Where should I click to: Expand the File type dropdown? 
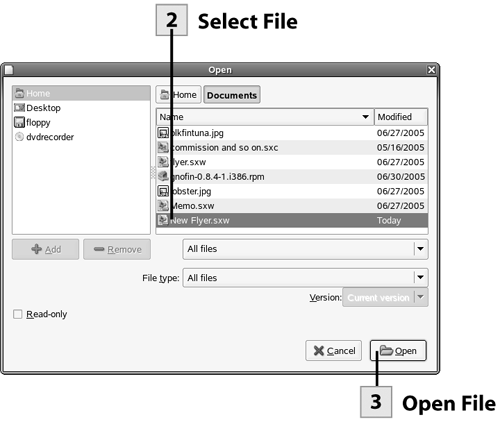click(x=305, y=278)
